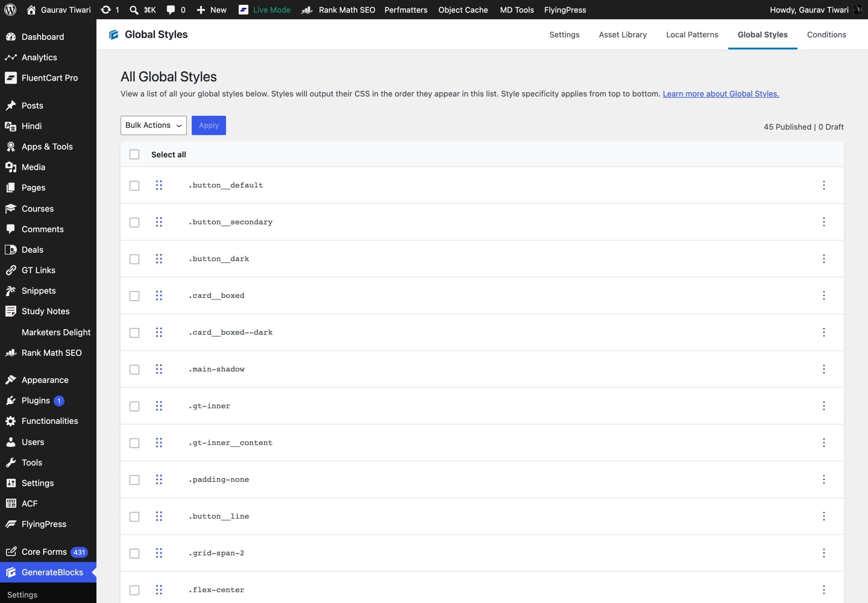Open the .grid-span-2 style
This screenshot has height=603, width=868.
[216, 553]
